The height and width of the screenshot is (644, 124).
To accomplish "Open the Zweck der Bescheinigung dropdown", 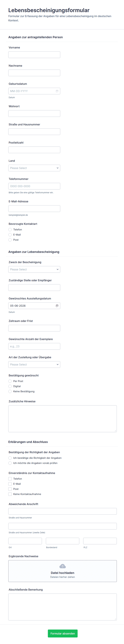I will [34, 269].
